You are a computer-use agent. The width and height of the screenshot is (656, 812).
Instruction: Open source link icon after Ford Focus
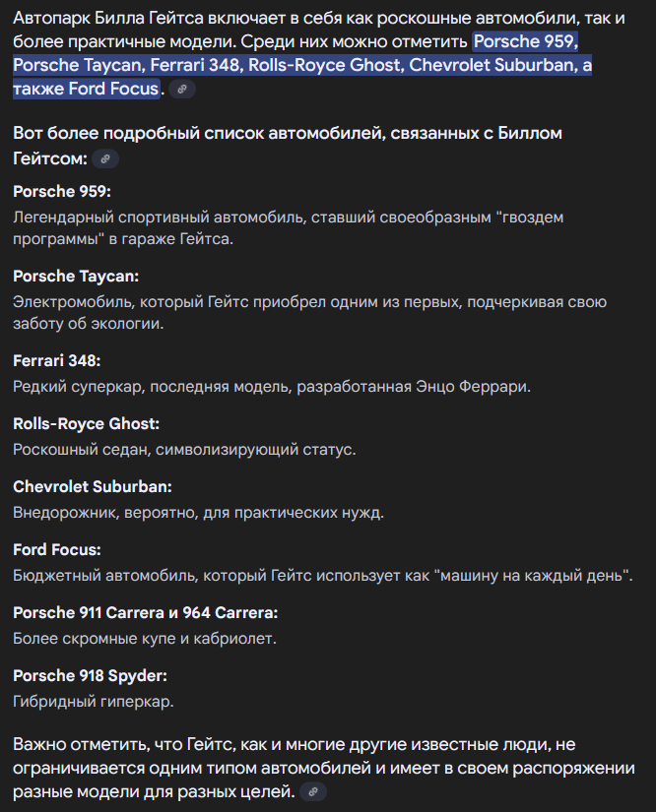182,89
